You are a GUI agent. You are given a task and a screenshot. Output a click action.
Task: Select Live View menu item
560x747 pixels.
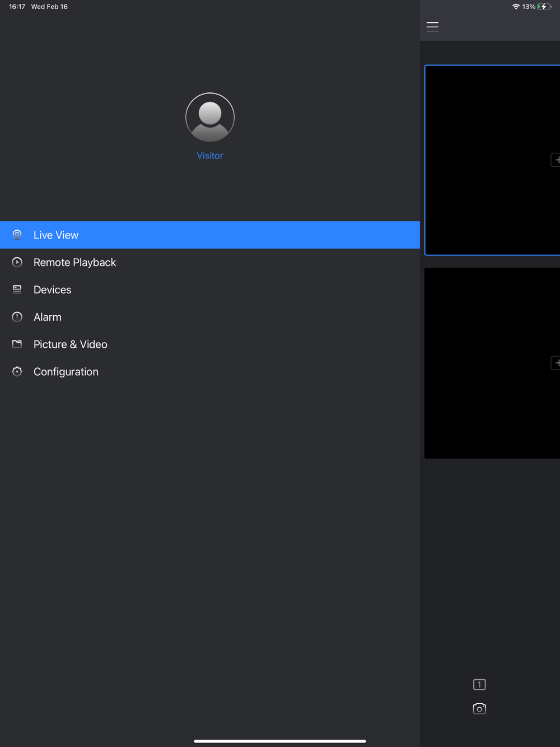(x=210, y=235)
